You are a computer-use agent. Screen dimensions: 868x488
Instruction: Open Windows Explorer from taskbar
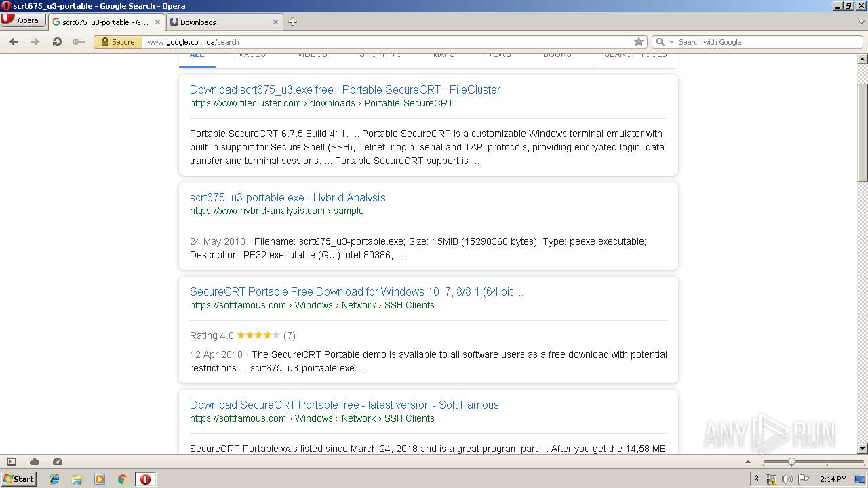tap(77, 479)
